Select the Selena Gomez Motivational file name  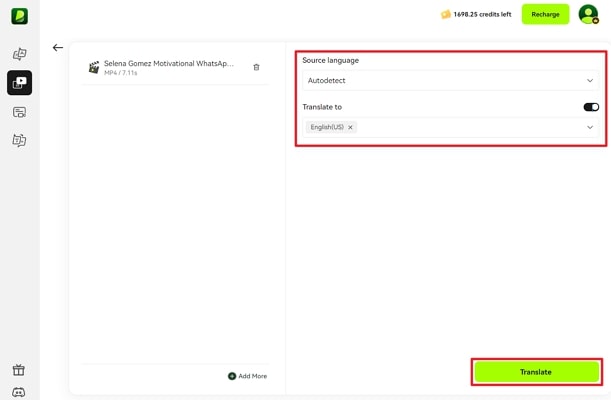click(x=169, y=63)
